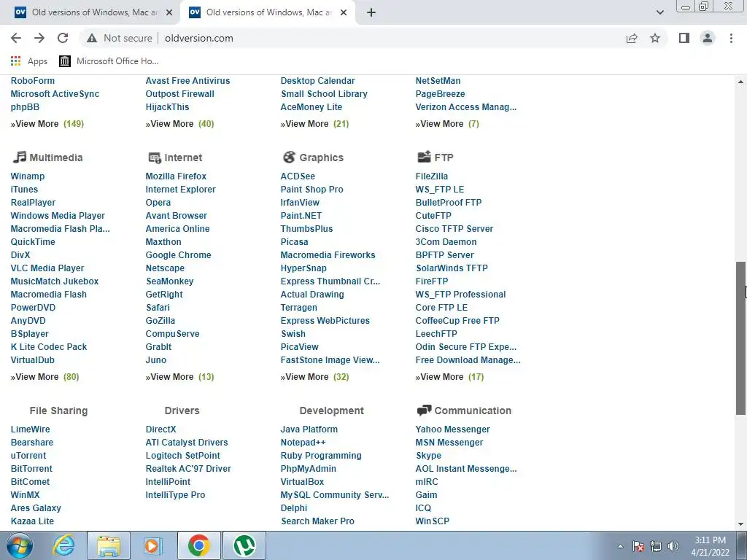Open uTorrent from the taskbar
Viewport: 747px width, 560px height.
click(x=244, y=545)
